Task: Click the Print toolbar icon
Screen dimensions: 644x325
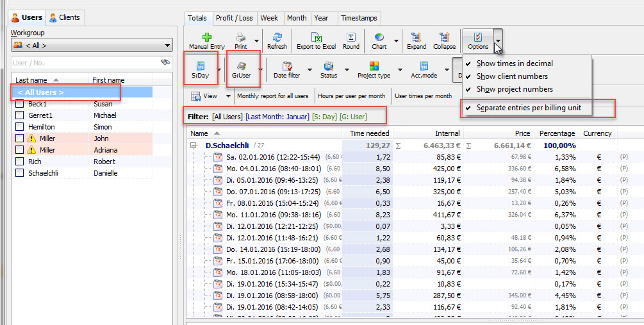Action: coord(241,37)
